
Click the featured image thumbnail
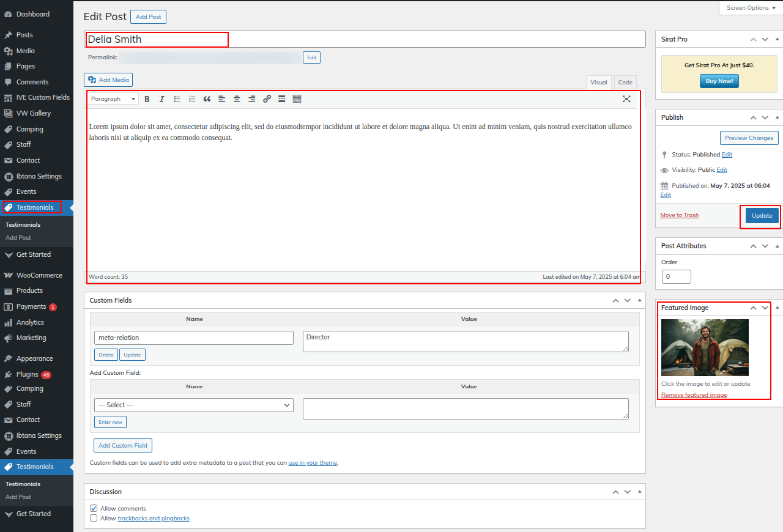pyautogui.click(x=705, y=347)
